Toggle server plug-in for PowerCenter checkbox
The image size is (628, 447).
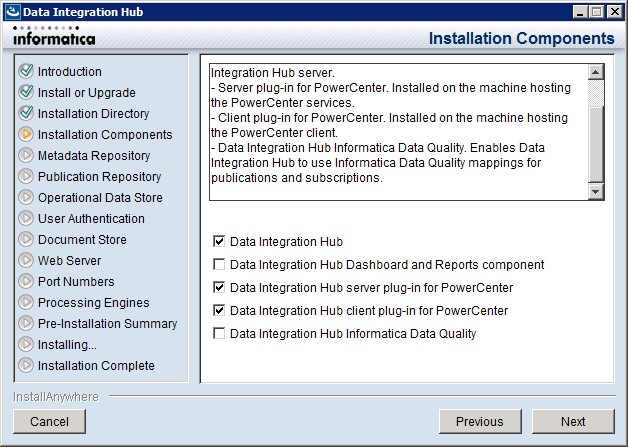pyautogui.click(x=219, y=287)
